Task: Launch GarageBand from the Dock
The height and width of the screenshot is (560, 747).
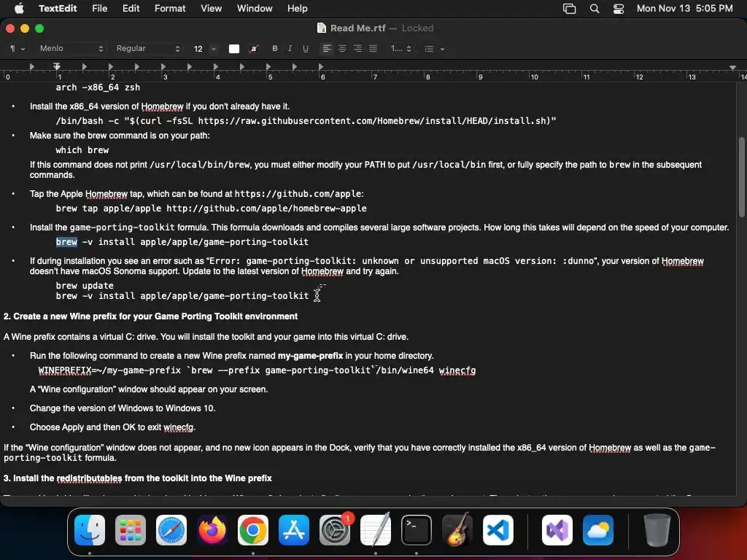Action: tap(457, 530)
